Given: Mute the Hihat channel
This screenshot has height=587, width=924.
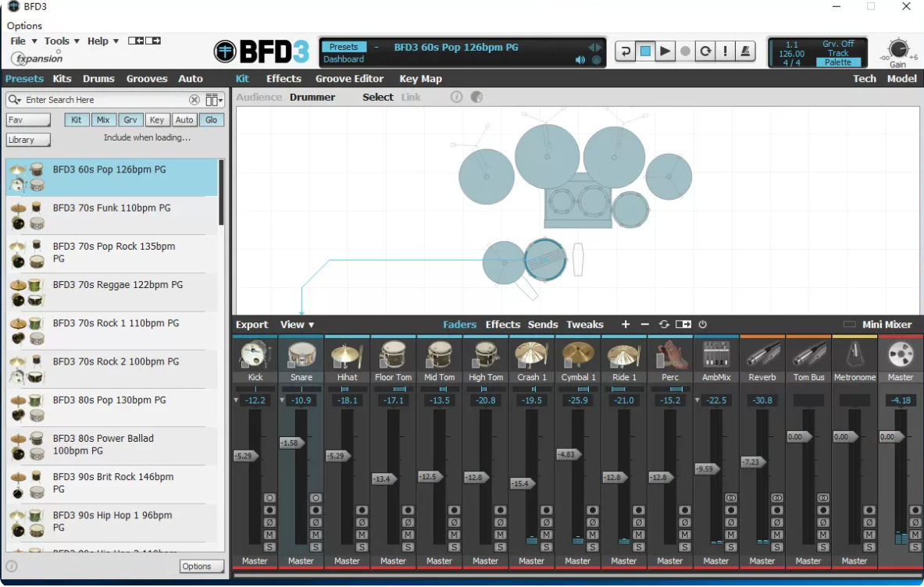Looking at the screenshot, I should coord(362,535).
